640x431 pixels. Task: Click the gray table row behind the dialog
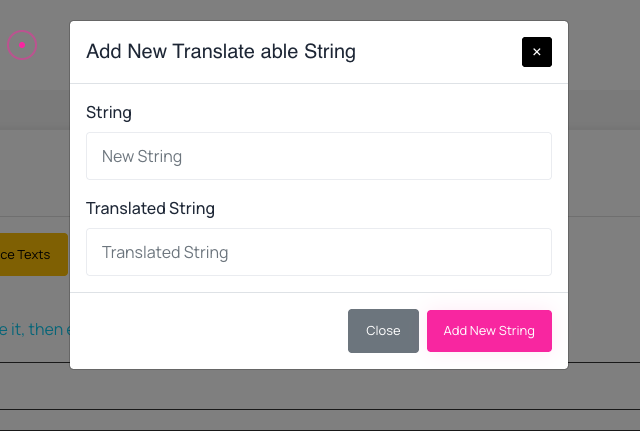coord(320,386)
